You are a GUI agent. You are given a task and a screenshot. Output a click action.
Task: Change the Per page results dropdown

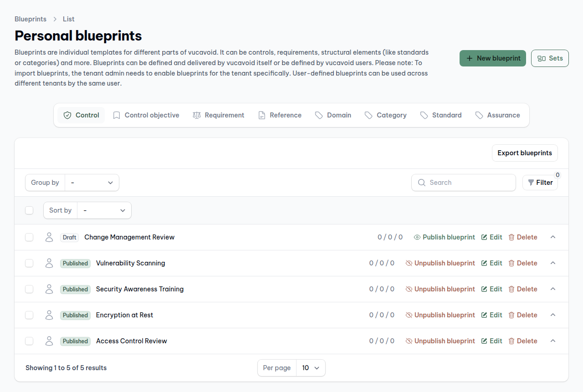point(311,368)
